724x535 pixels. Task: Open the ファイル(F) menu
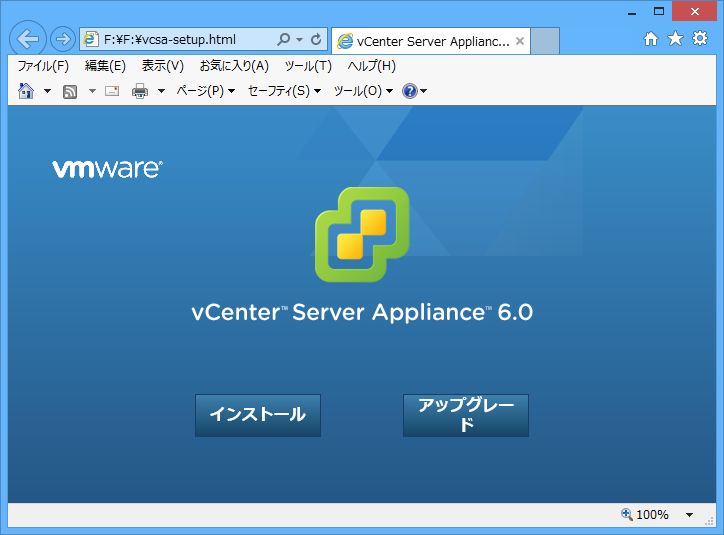point(43,66)
